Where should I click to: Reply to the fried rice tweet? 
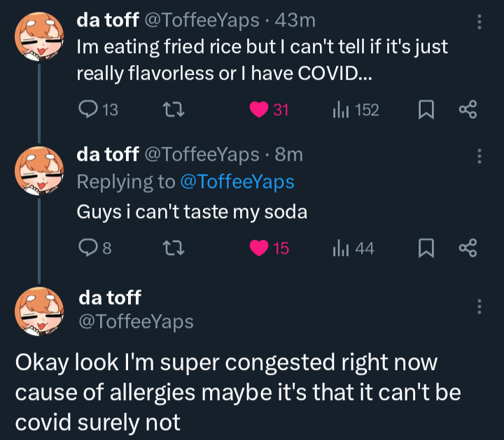pyautogui.click(x=87, y=110)
